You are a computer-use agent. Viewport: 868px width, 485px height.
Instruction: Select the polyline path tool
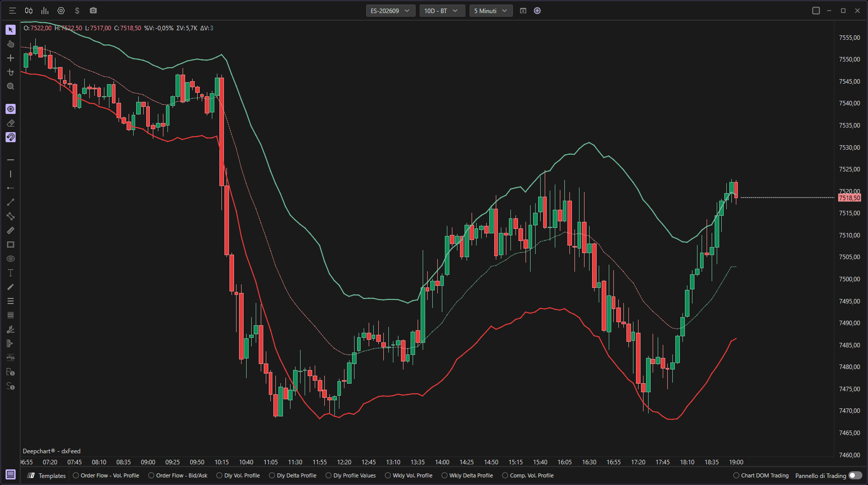(x=11, y=216)
